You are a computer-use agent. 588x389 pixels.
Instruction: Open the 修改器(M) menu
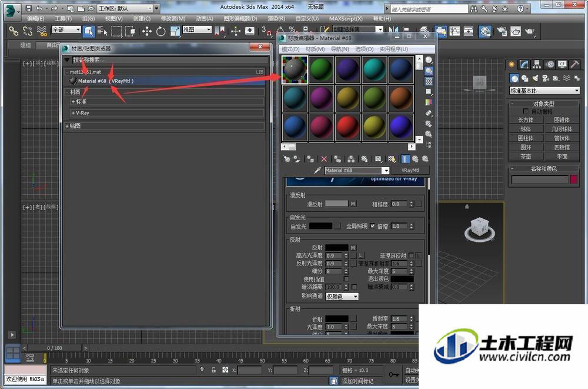[x=173, y=18]
